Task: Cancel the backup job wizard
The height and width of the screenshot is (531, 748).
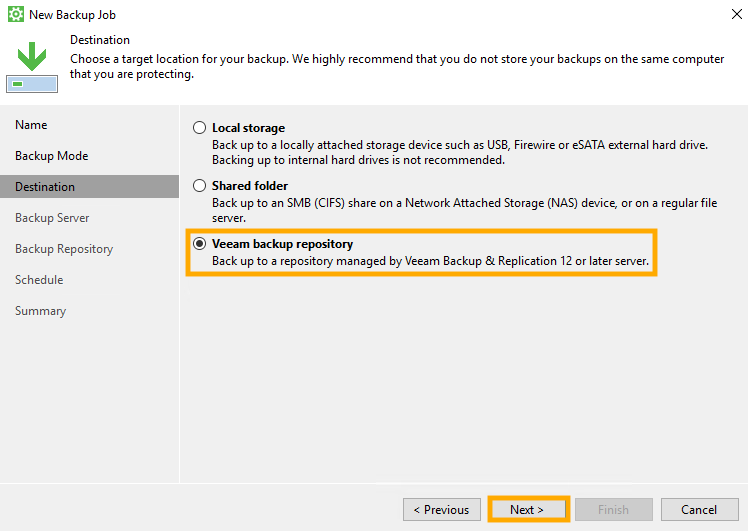Action: click(699, 510)
